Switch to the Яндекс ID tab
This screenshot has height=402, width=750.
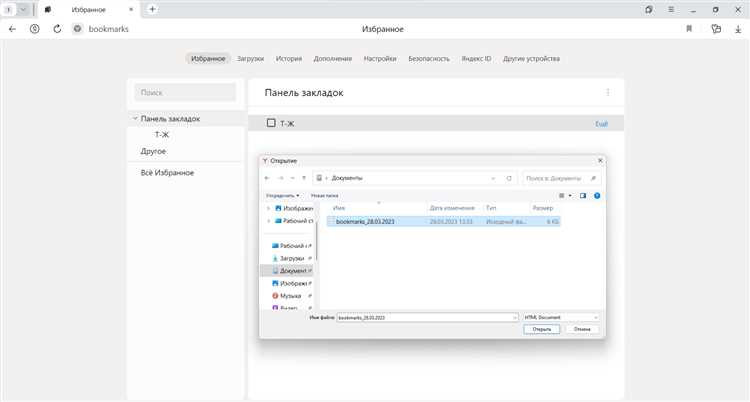point(476,58)
